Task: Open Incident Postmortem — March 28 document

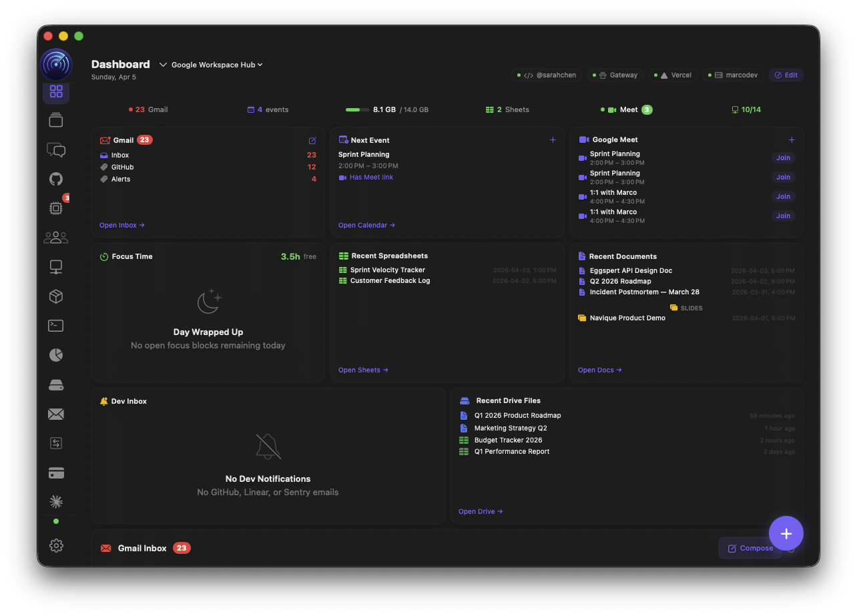Action: coord(687,292)
